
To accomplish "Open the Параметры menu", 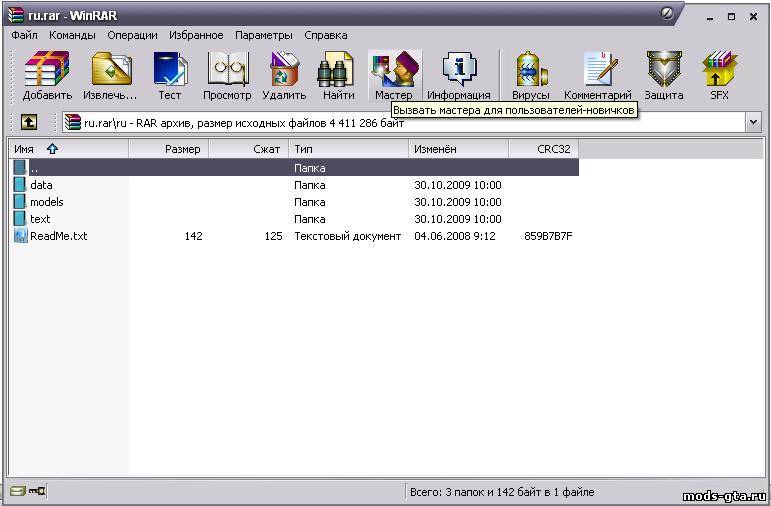I will [x=264, y=35].
